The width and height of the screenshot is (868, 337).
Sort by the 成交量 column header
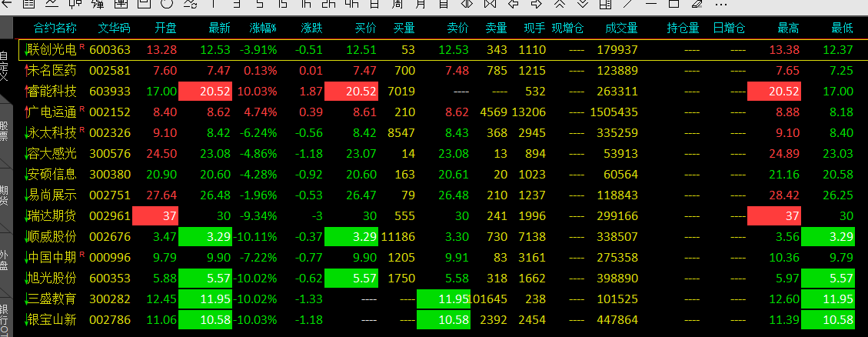pos(621,29)
